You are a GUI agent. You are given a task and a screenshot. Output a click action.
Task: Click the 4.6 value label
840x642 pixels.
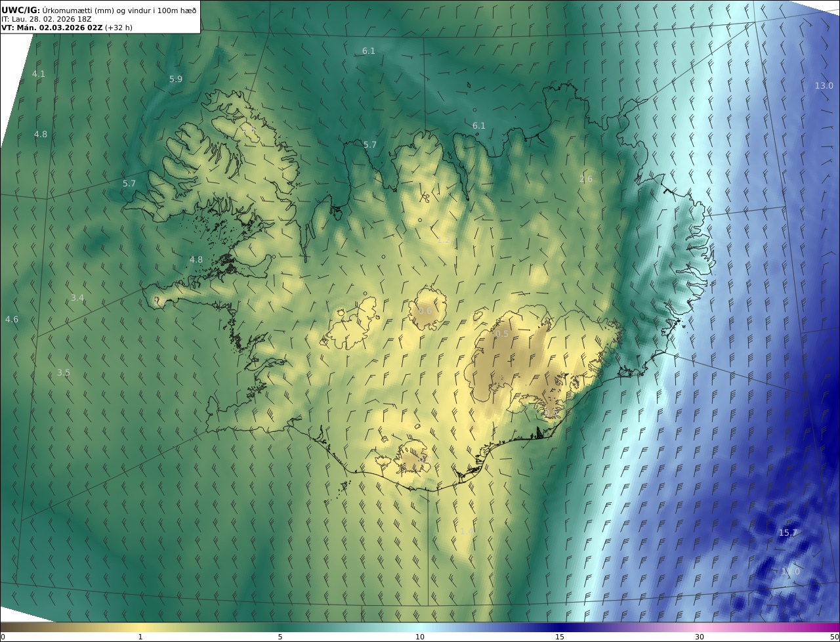coord(12,320)
